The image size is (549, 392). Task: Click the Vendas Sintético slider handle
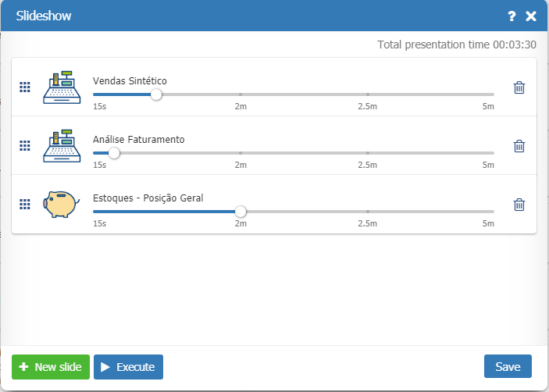click(156, 94)
